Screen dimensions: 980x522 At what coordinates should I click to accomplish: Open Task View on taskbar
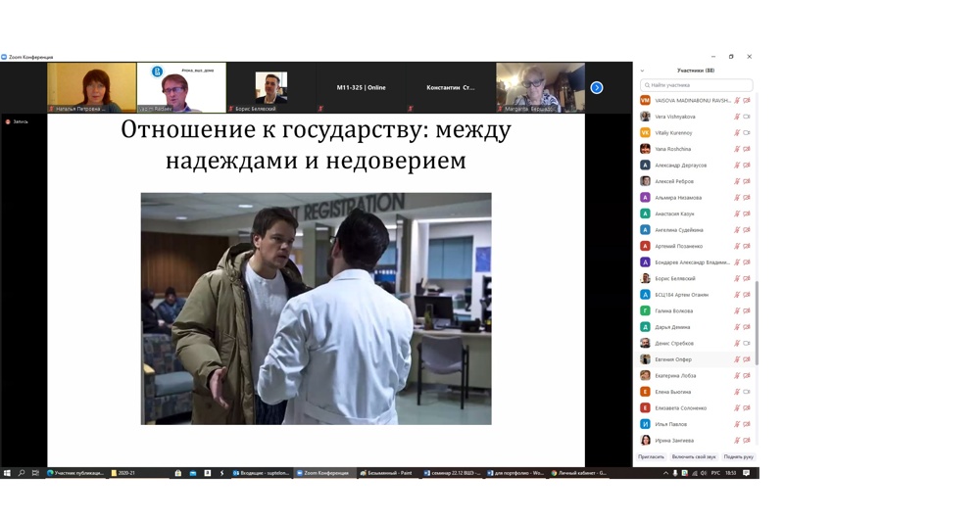(35, 473)
